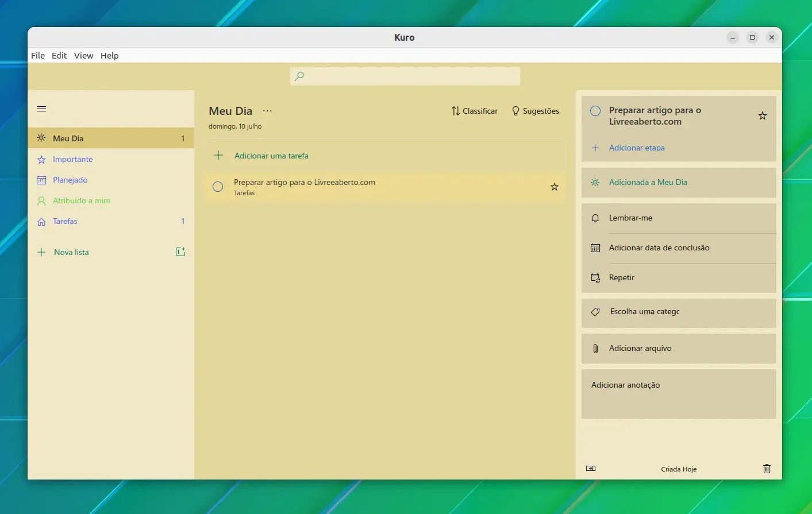Close the Kuro window
This screenshot has height=514, width=812.
tap(772, 37)
